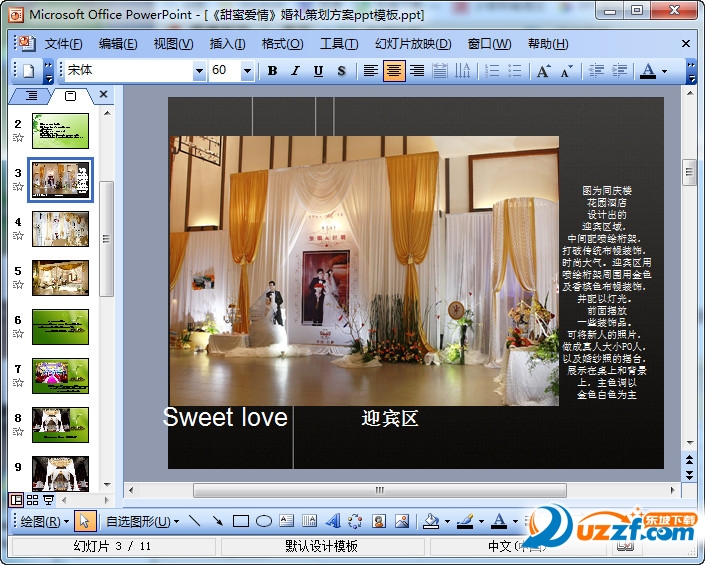Screen dimensions: 705x565
Task: Select the Rectangle drawing tool
Action: click(x=241, y=521)
